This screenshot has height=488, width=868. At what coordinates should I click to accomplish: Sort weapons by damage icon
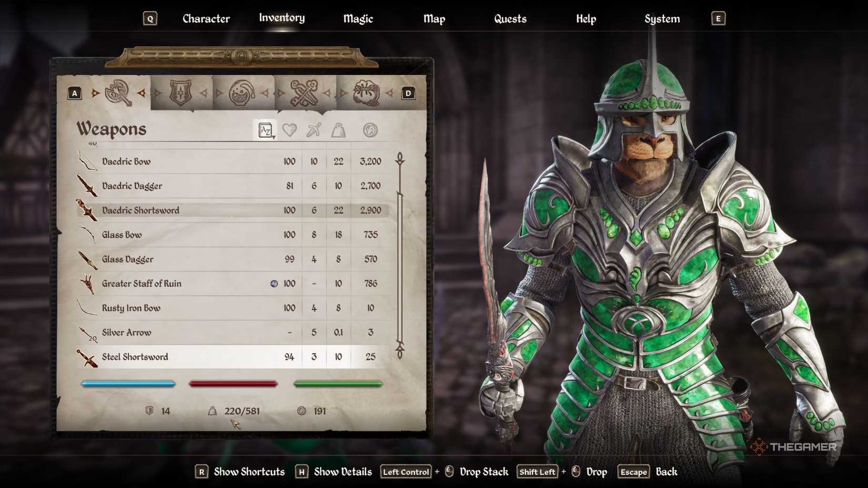[314, 130]
